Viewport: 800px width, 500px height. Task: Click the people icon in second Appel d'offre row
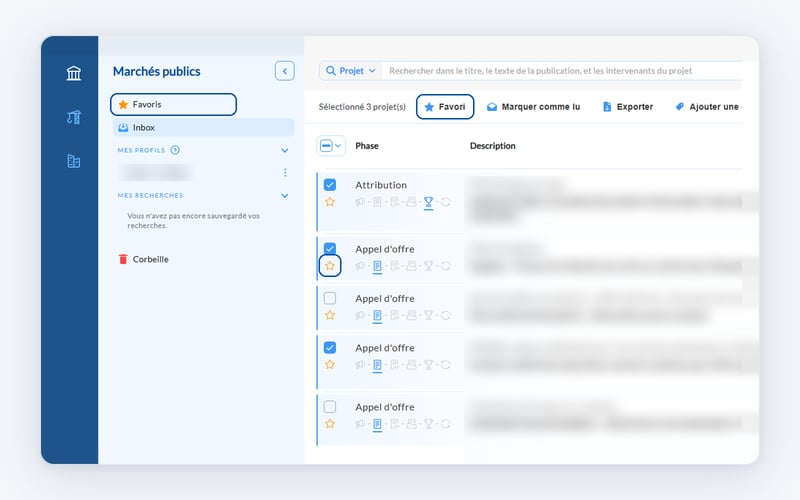411,315
